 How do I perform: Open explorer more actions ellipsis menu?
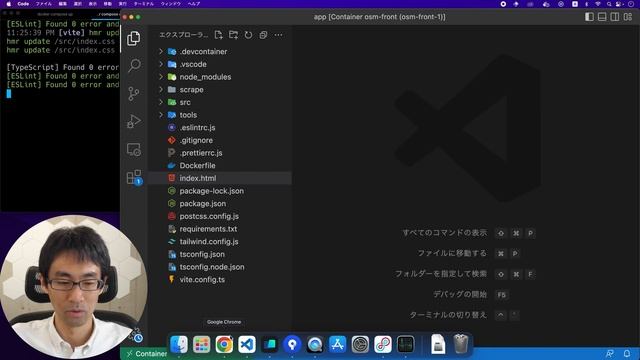[x=278, y=35]
